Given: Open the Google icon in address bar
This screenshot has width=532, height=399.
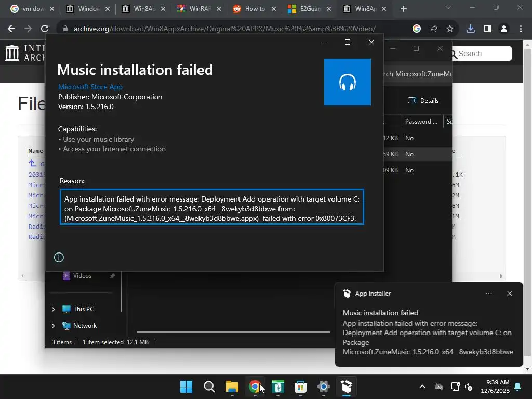Looking at the screenshot, I should point(417,29).
